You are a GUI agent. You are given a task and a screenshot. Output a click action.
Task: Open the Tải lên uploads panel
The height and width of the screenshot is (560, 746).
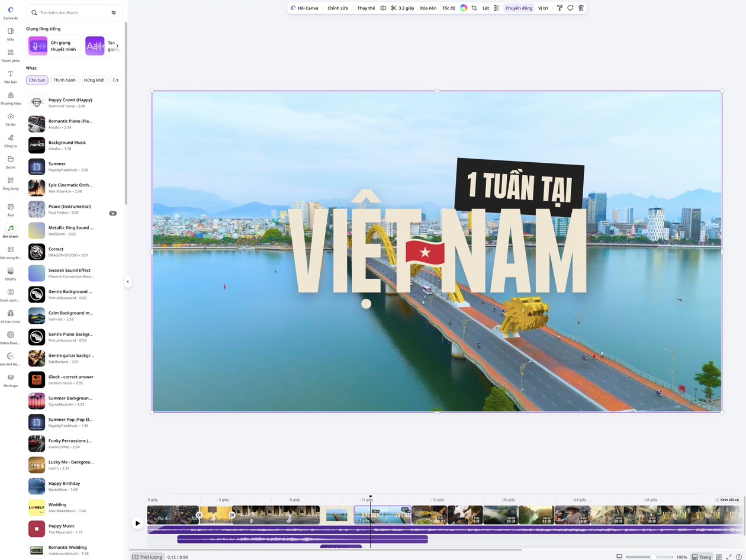[x=11, y=119]
